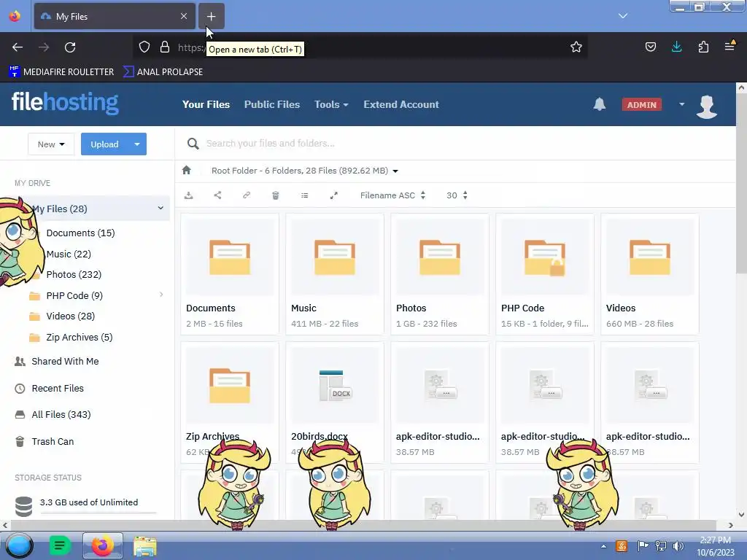Open the Firefox extensions menu
The height and width of the screenshot is (560, 747).
coord(703,47)
